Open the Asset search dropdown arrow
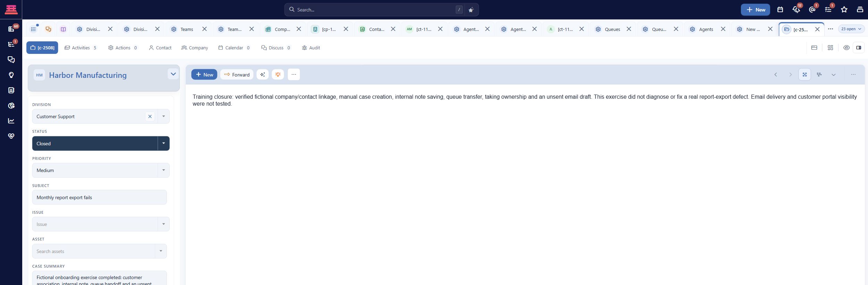The height and width of the screenshot is (285, 868). coord(161,251)
